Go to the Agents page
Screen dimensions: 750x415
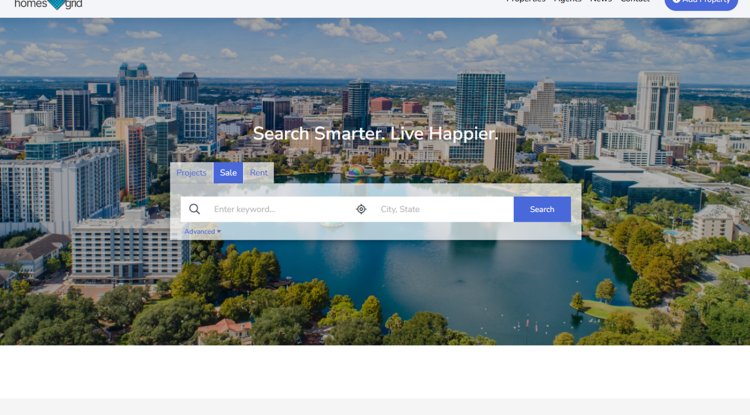567,1
